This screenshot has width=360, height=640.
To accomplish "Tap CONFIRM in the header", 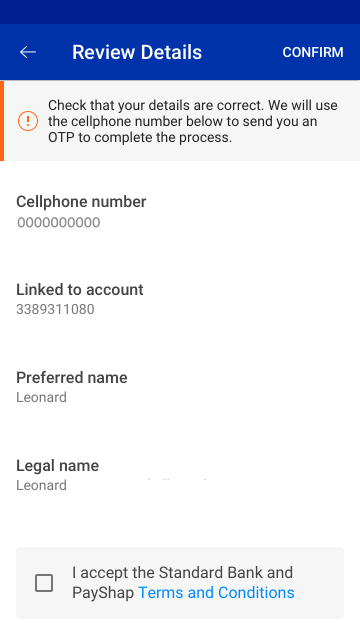I will tap(313, 52).
